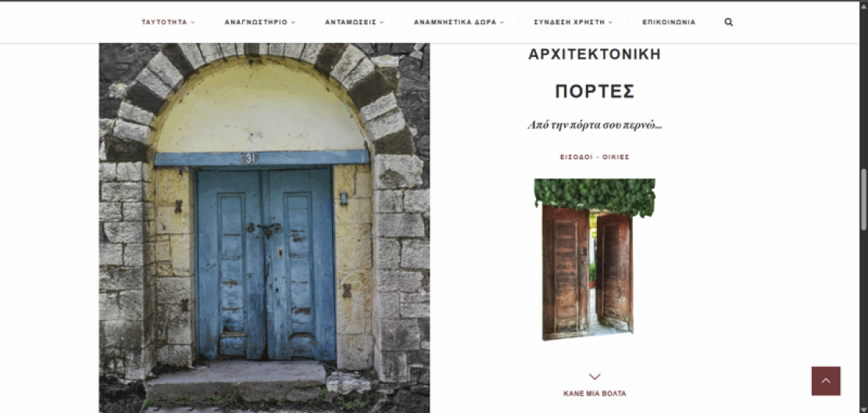The width and height of the screenshot is (868, 413).
Task: Open the ΑΝΤΑΜΩΣΕΙΣ menu item
Action: point(351,22)
